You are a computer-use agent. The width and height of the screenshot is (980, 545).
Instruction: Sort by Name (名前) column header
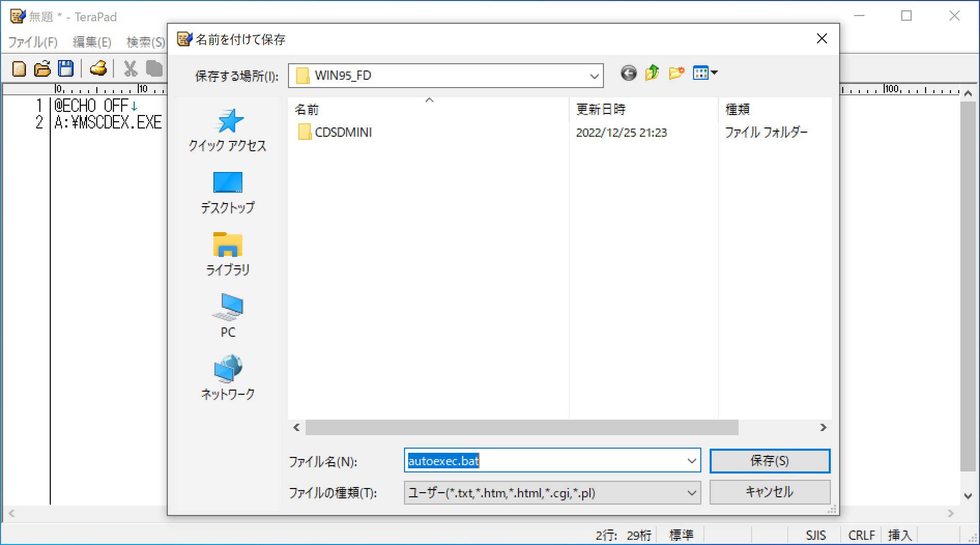428,109
